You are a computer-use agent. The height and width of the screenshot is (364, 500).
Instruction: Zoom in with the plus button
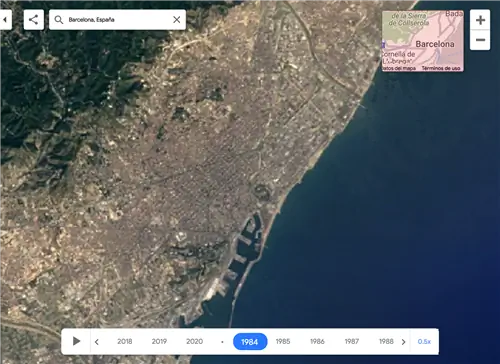480,20
